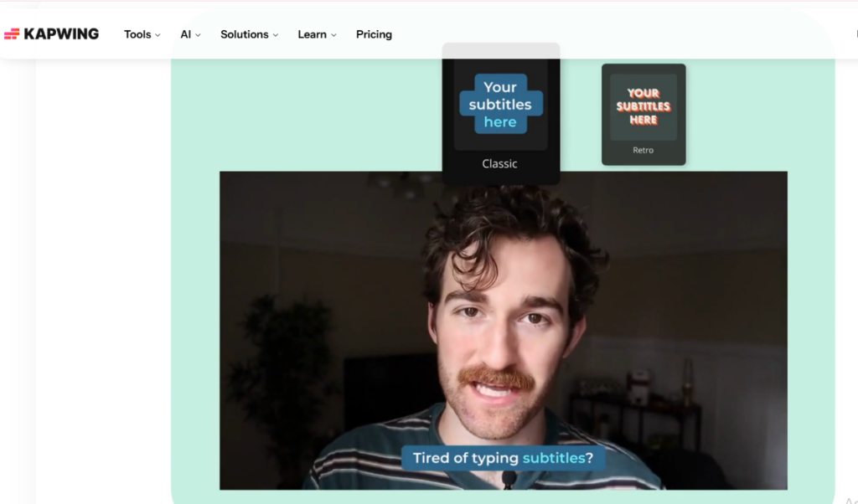858x504 pixels.
Task: Click the chevron arrow beside Learn
Action: [x=333, y=35]
